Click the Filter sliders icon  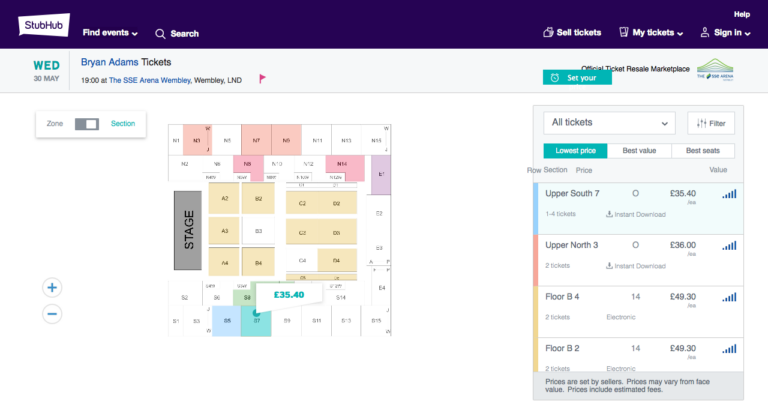701,123
